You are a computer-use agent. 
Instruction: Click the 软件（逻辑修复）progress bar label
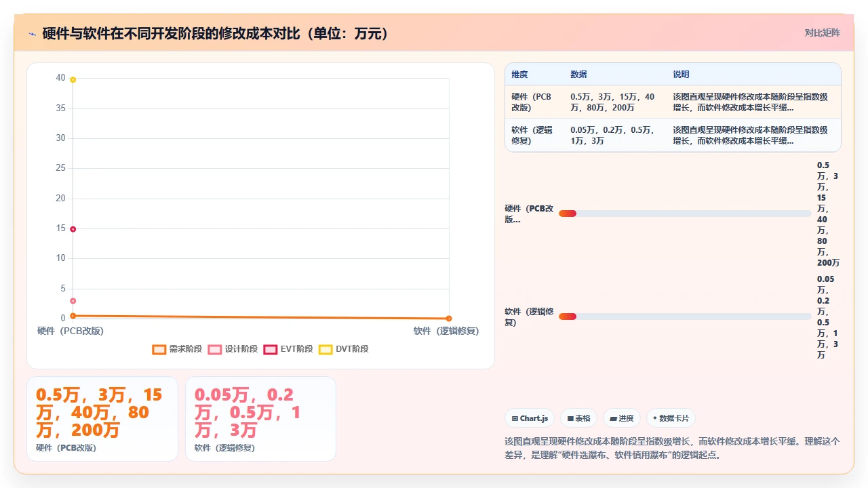click(529, 317)
